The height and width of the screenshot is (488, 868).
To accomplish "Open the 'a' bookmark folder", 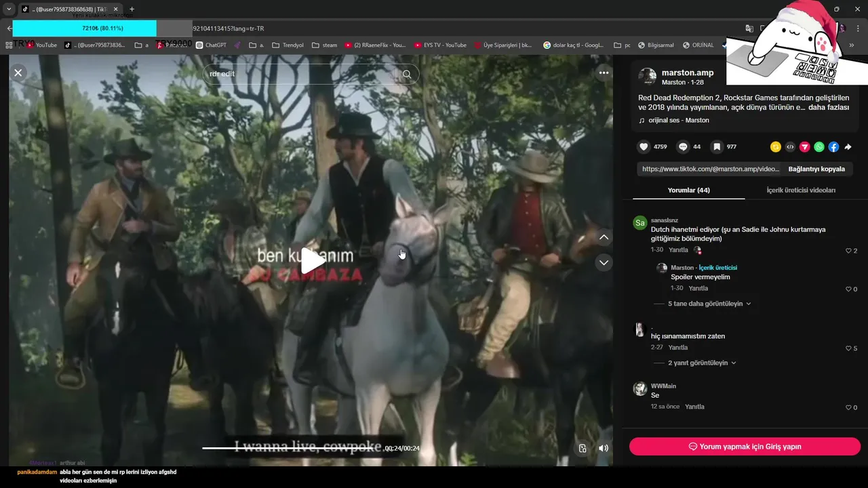I will tap(141, 45).
